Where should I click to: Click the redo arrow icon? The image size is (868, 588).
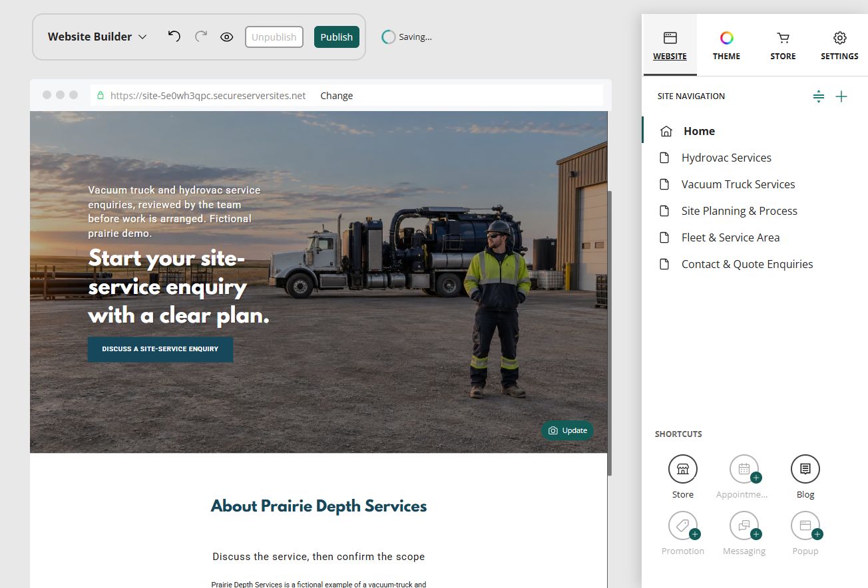click(x=201, y=37)
